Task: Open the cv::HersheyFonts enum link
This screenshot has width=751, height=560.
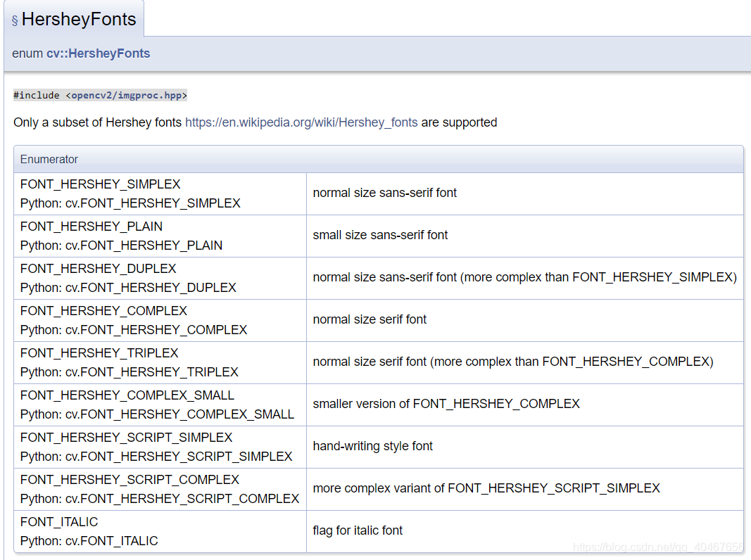Action: click(98, 53)
